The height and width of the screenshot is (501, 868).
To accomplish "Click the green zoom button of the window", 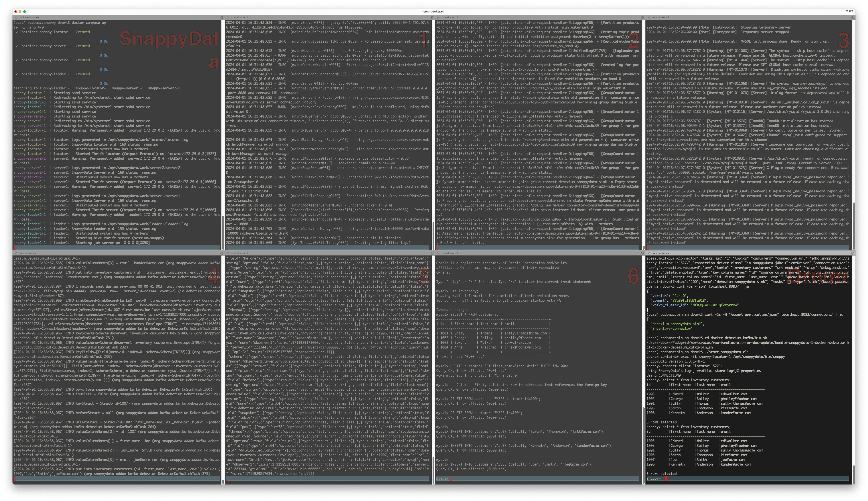I will 25,11.
